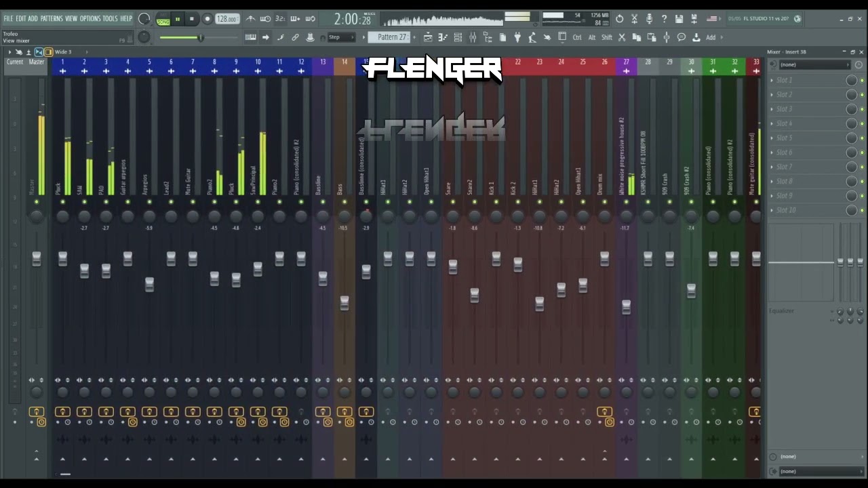Toggle the sidechain lamp on track 26

tap(604, 411)
